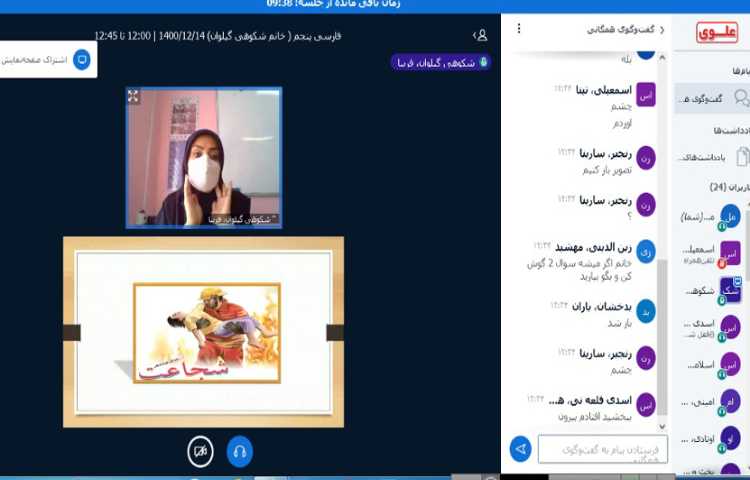
Task: Send the chat message
Action: (x=520, y=449)
